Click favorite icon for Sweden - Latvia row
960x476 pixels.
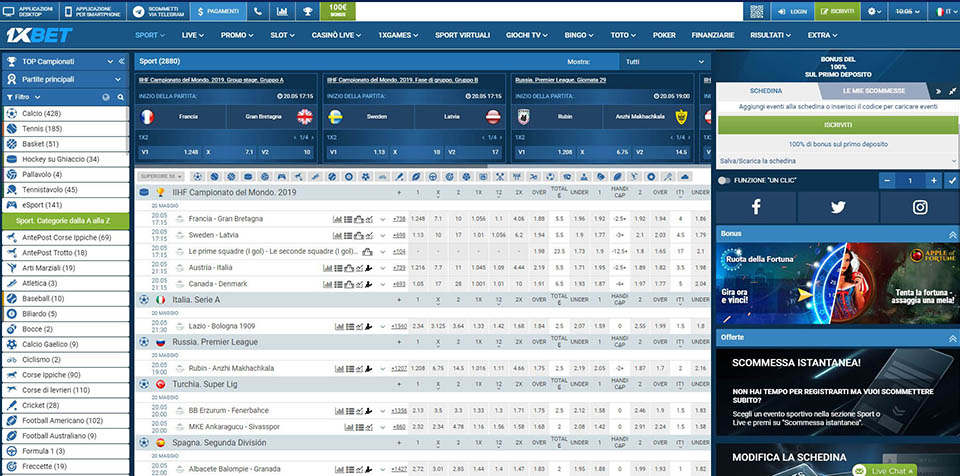click(x=179, y=235)
